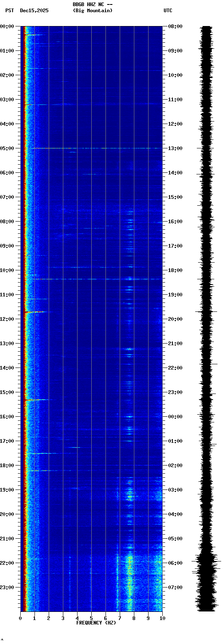Screen dimensions: 224x644
Task: Click the UTC "14:00" time label
Action: tap(175, 173)
